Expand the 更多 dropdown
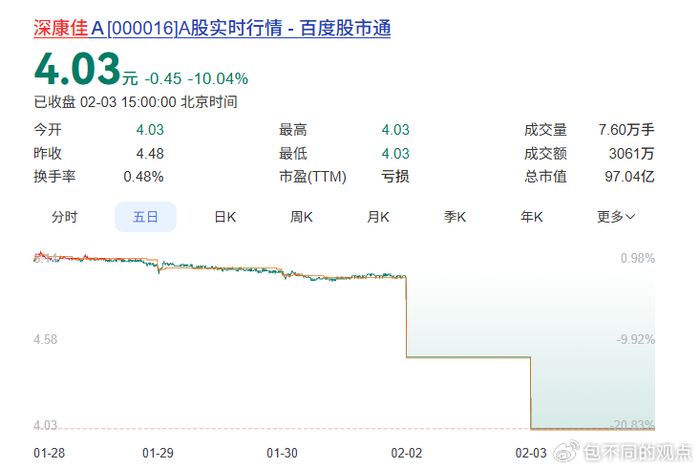700x470 pixels. 616,217
